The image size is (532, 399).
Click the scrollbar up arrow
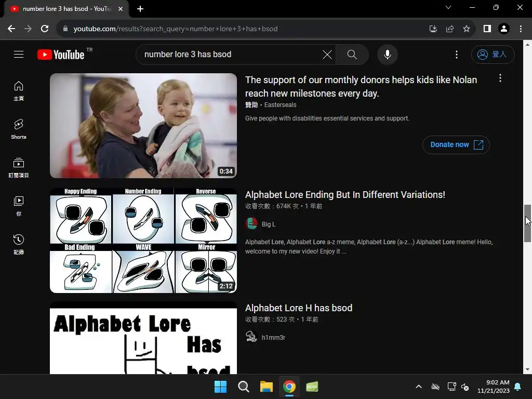pos(527,45)
